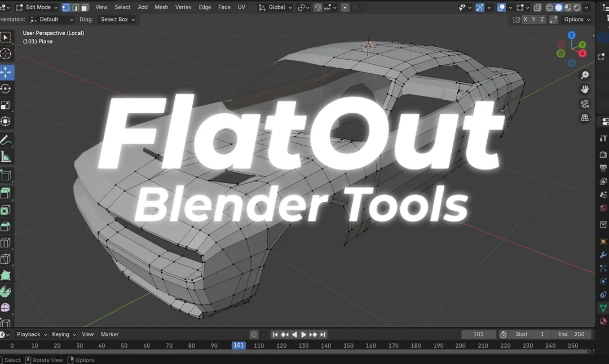Open the Default orientation dropdown
The width and height of the screenshot is (609, 364).
coord(52,19)
